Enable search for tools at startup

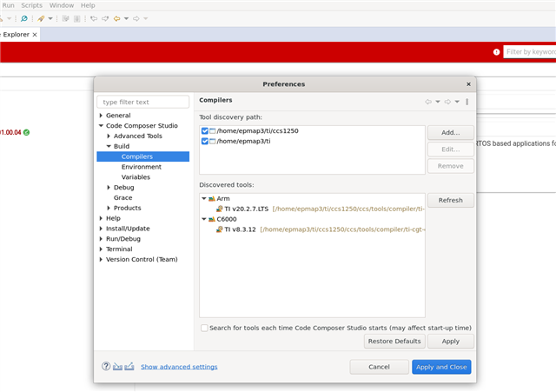pos(205,328)
